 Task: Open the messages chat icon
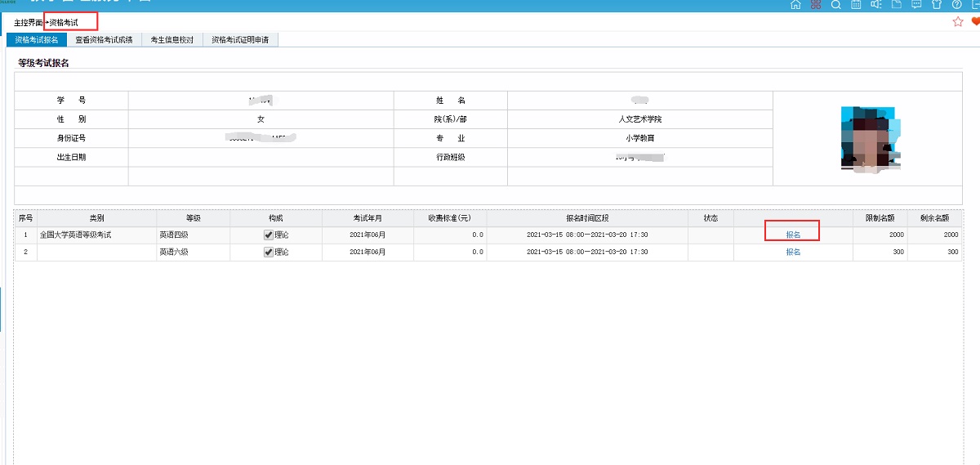point(916,5)
